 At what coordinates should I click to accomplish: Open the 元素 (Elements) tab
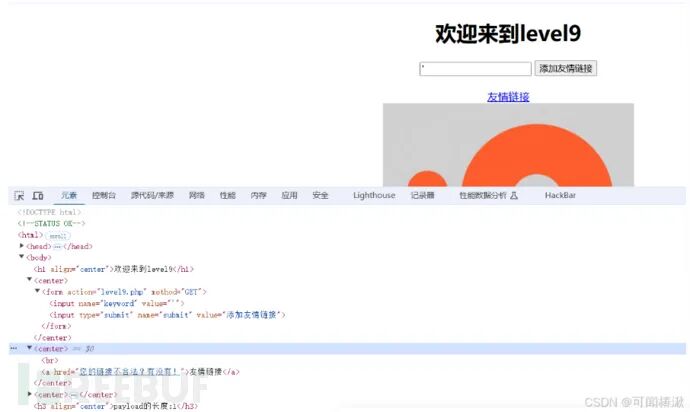[x=69, y=195]
